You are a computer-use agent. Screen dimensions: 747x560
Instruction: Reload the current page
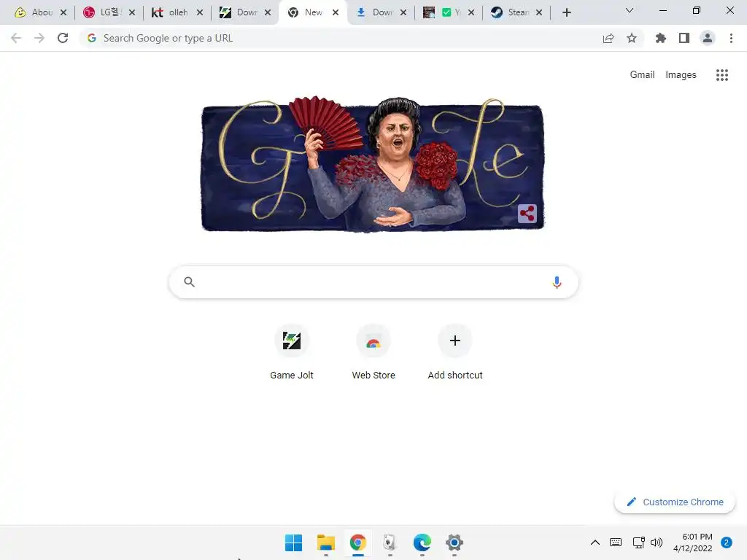63,38
